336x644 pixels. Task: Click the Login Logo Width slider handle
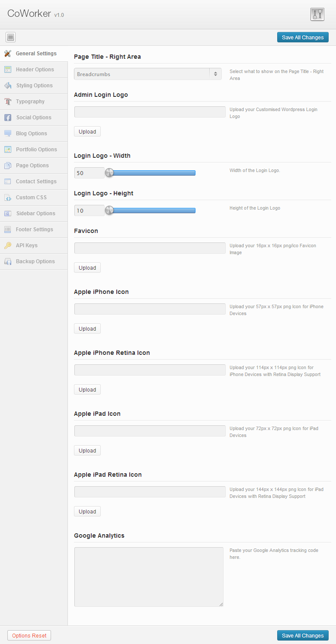[x=109, y=173]
